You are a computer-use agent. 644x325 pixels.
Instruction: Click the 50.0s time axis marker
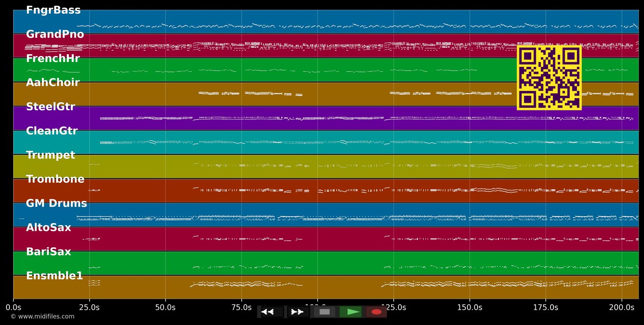tap(165, 307)
